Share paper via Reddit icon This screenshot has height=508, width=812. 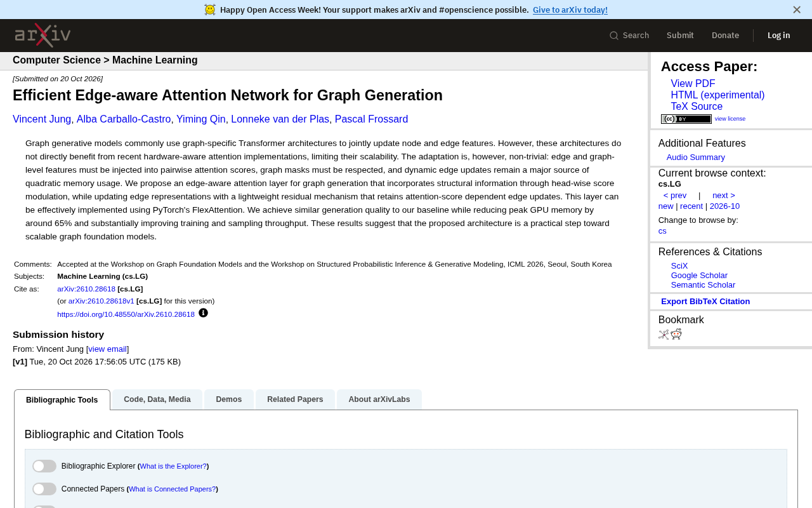pos(676,335)
